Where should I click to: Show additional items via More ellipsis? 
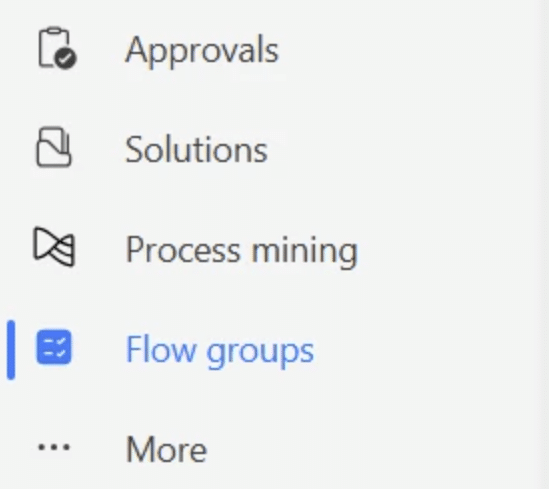pyautogui.click(x=54, y=447)
